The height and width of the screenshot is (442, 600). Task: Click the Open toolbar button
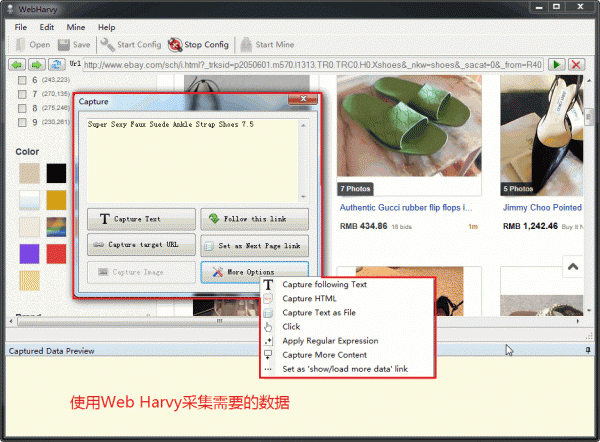[x=33, y=45]
